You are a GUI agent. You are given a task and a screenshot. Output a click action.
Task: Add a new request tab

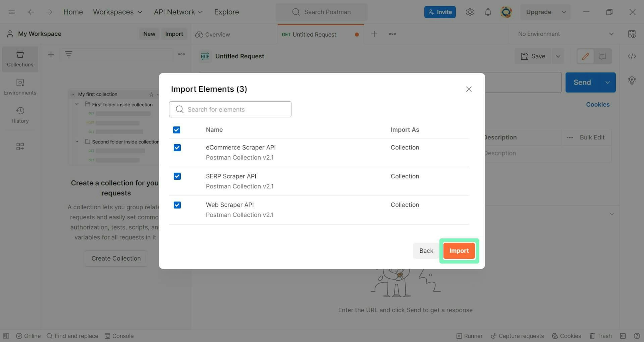click(x=374, y=34)
